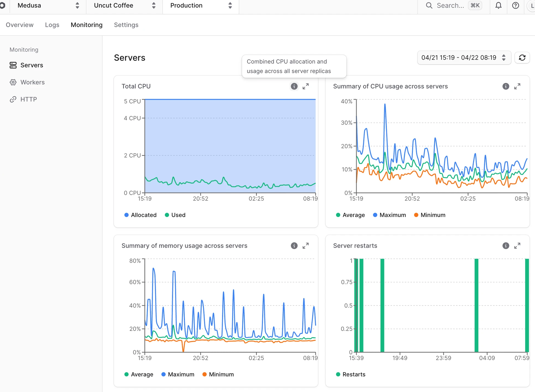Click the user avatar at top right
The height and width of the screenshot is (392, 535).
pos(531,5)
